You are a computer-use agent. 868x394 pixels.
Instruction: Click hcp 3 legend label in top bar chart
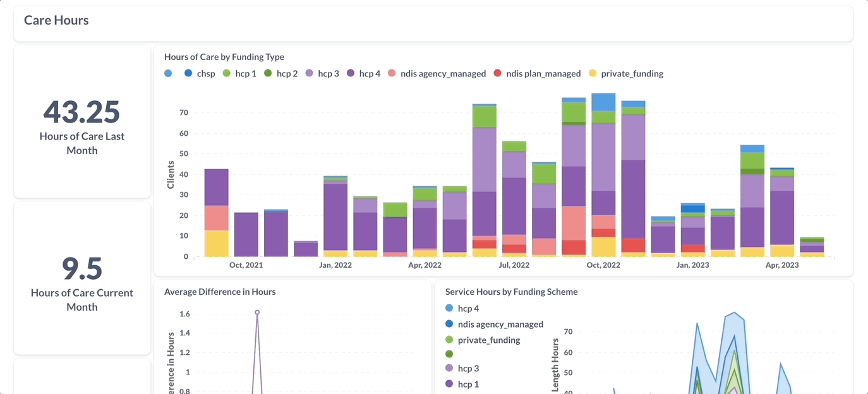[x=328, y=74]
